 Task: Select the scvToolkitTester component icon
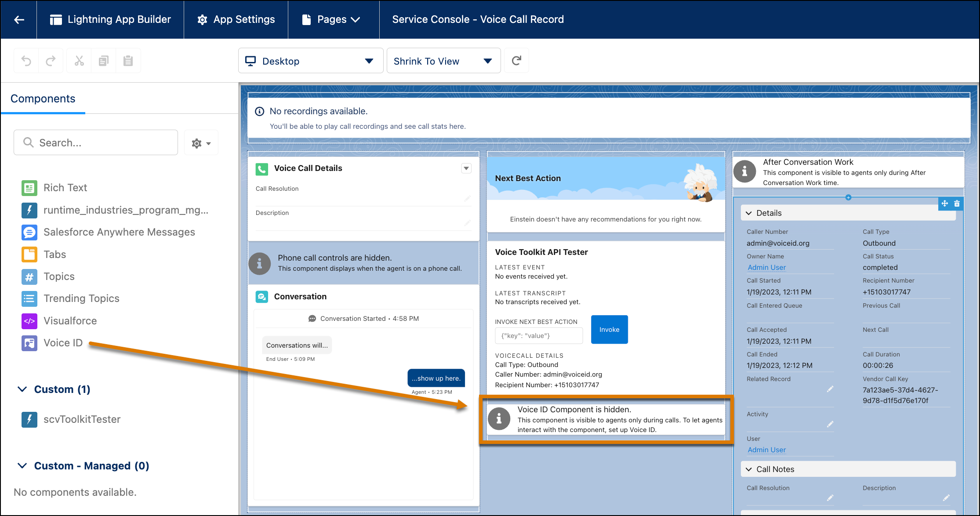[x=29, y=419]
